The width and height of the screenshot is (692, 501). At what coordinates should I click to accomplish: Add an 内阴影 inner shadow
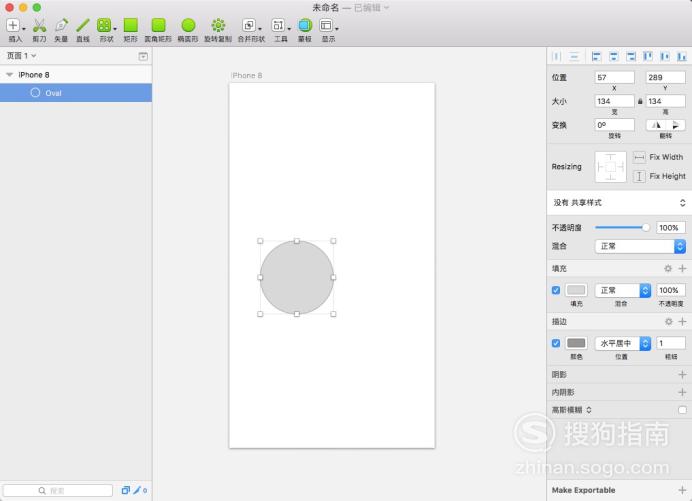point(682,392)
